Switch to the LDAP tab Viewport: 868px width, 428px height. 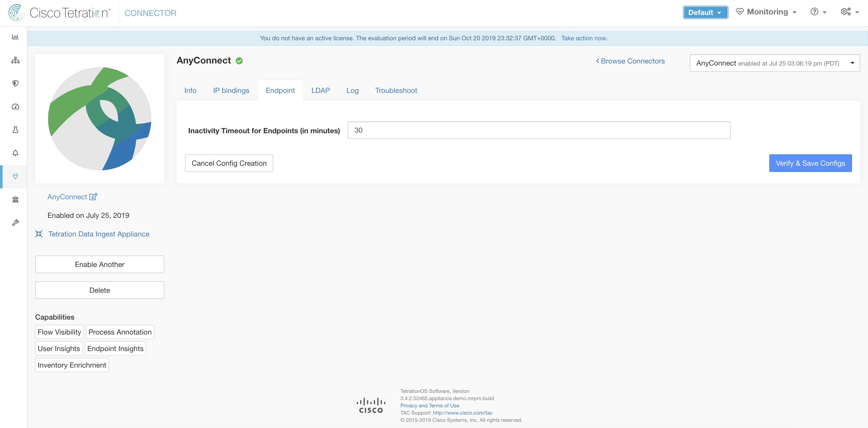[x=320, y=90]
